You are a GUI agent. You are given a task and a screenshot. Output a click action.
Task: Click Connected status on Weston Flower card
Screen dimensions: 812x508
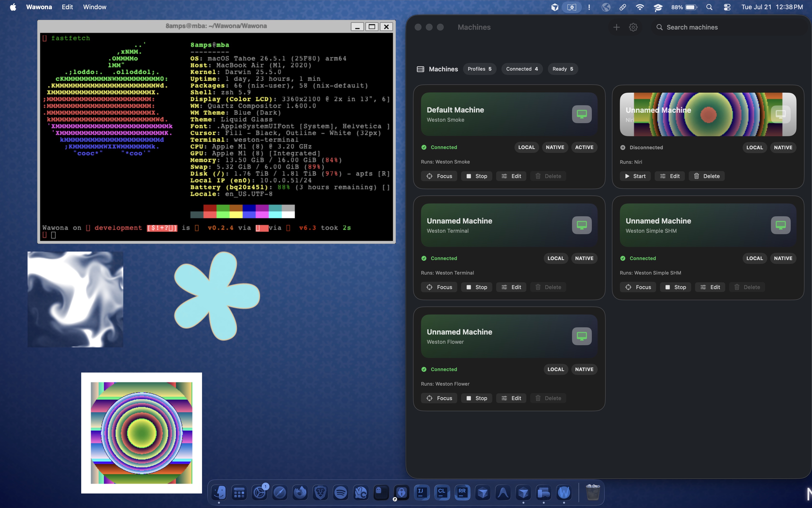point(439,369)
